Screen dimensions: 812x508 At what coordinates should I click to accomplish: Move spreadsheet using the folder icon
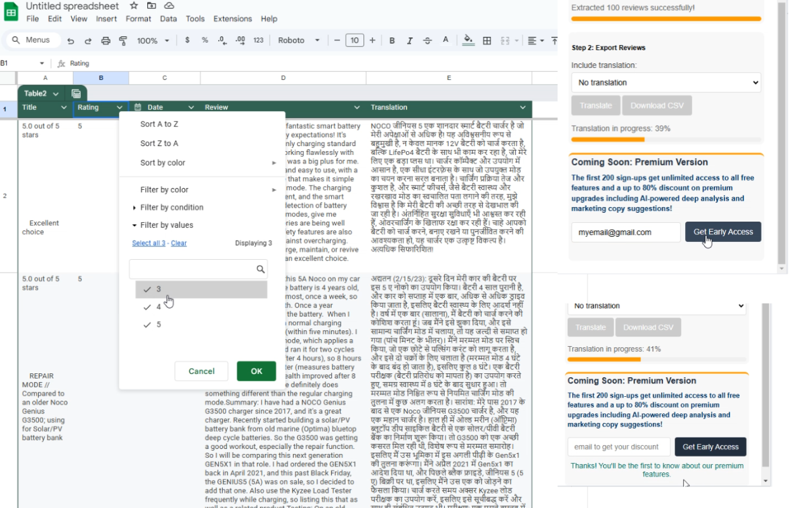tap(151, 6)
